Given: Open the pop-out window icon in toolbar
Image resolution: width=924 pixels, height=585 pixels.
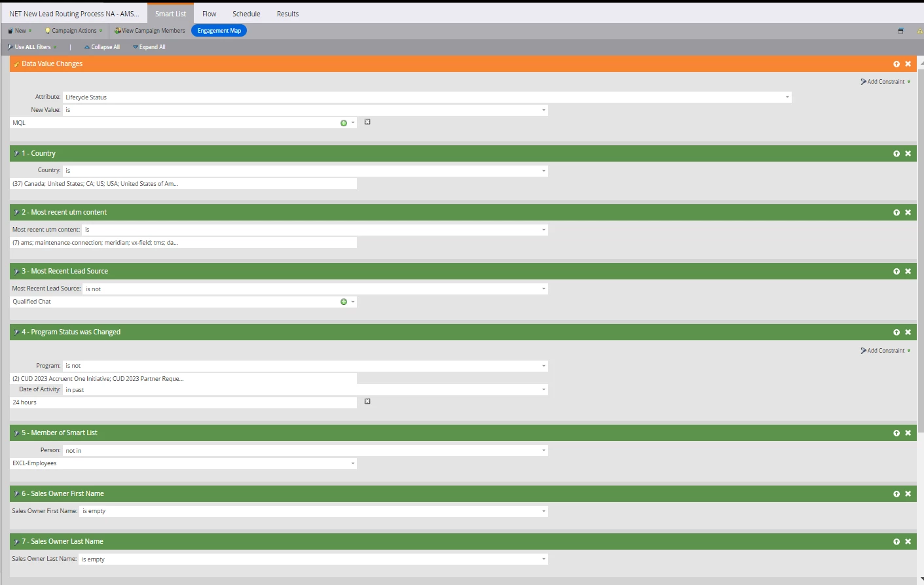Looking at the screenshot, I should 900,31.
